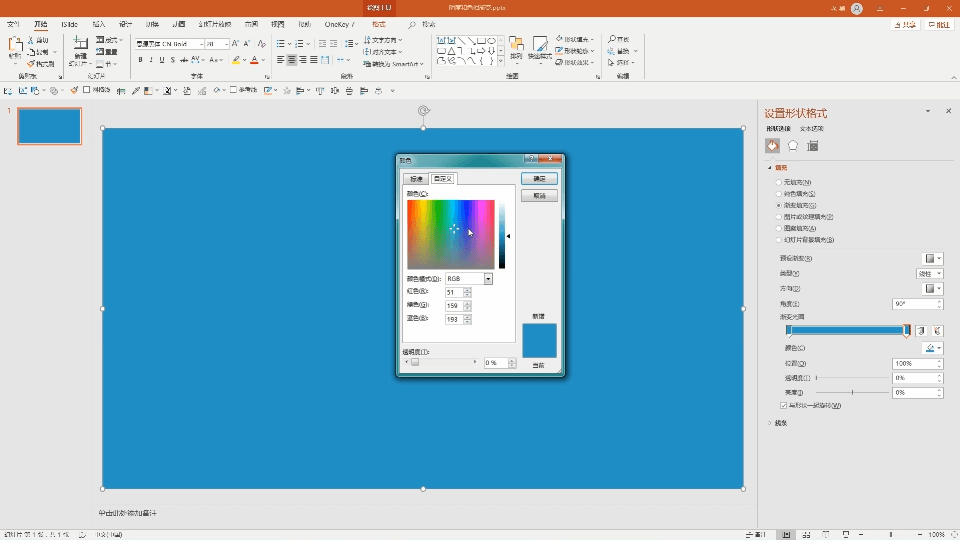
Task: Select the No fill radio option
Action: [x=779, y=182]
